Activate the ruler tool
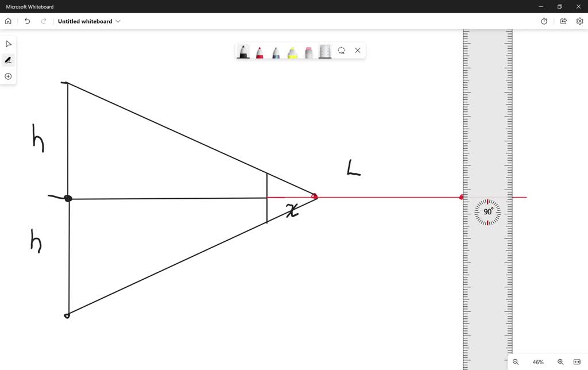 click(x=324, y=51)
